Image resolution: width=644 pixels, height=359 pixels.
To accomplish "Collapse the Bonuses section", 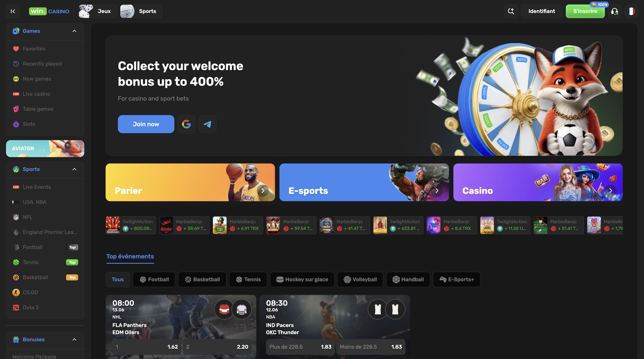I will click(74, 340).
